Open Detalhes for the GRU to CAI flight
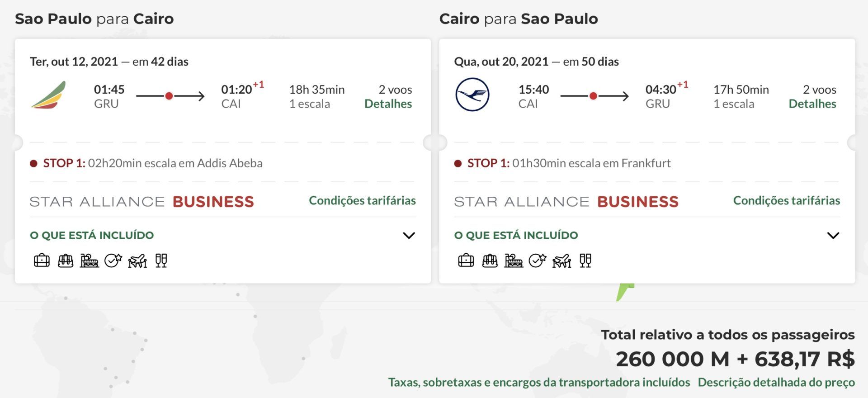Image resolution: width=868 pixels, height=398 pixels. pyautogui.click(x=388, y=104)
